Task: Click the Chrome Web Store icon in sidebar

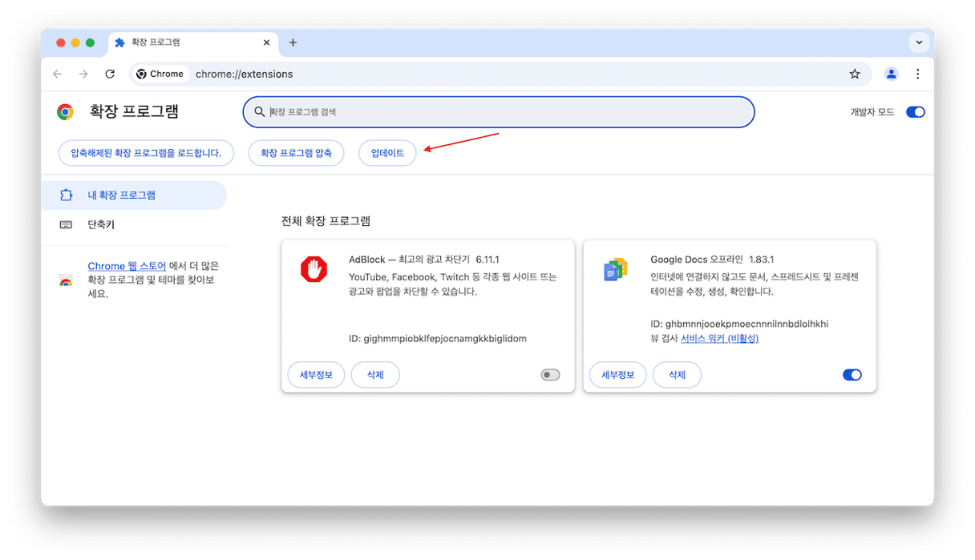Action: (x=66, y=281)
